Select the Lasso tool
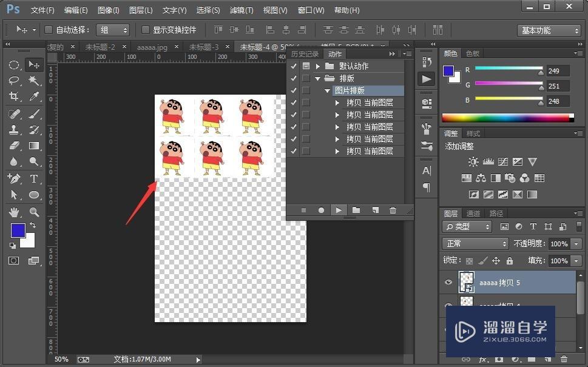 pos(14,81)
